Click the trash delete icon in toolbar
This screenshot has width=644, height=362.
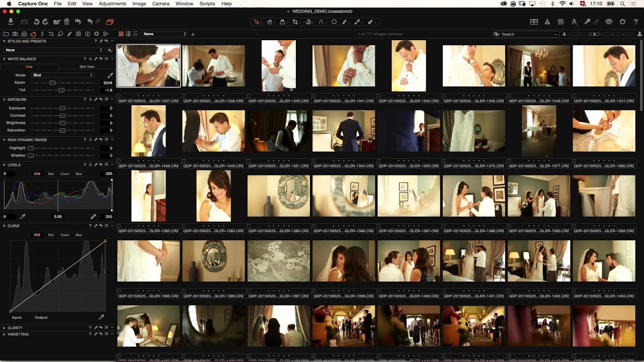66,22
